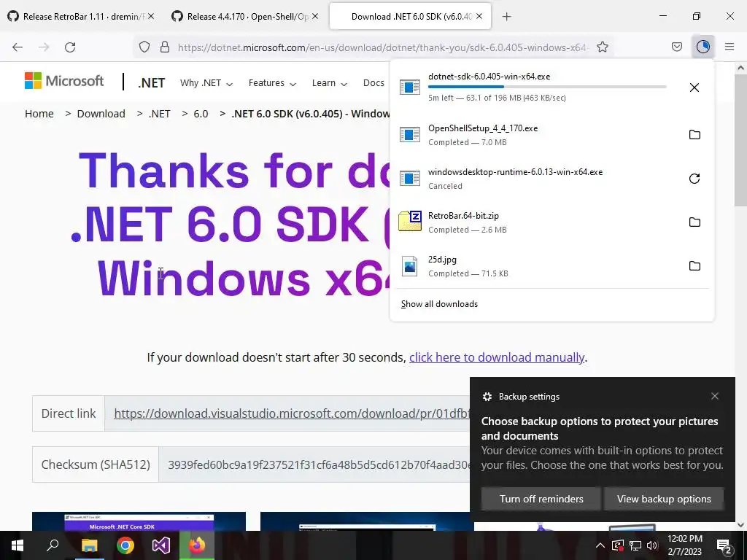
Task: Show 25d.jpg in its containing folder
Action: pyautogui.click(x=694, y=266)
